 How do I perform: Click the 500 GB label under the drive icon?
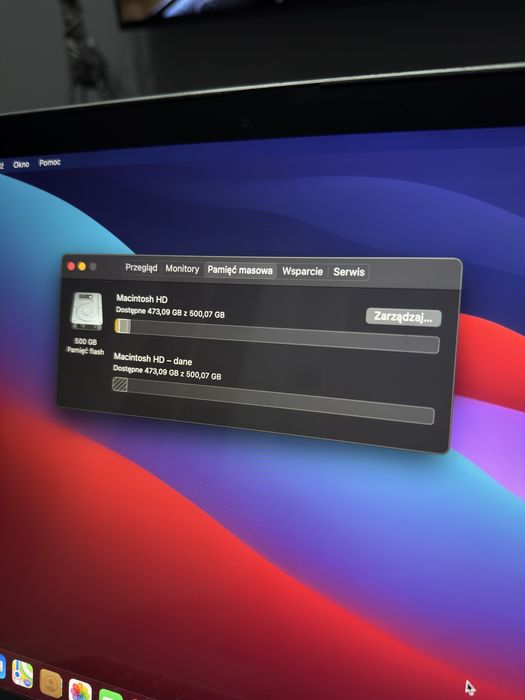[x=85, y=342]
